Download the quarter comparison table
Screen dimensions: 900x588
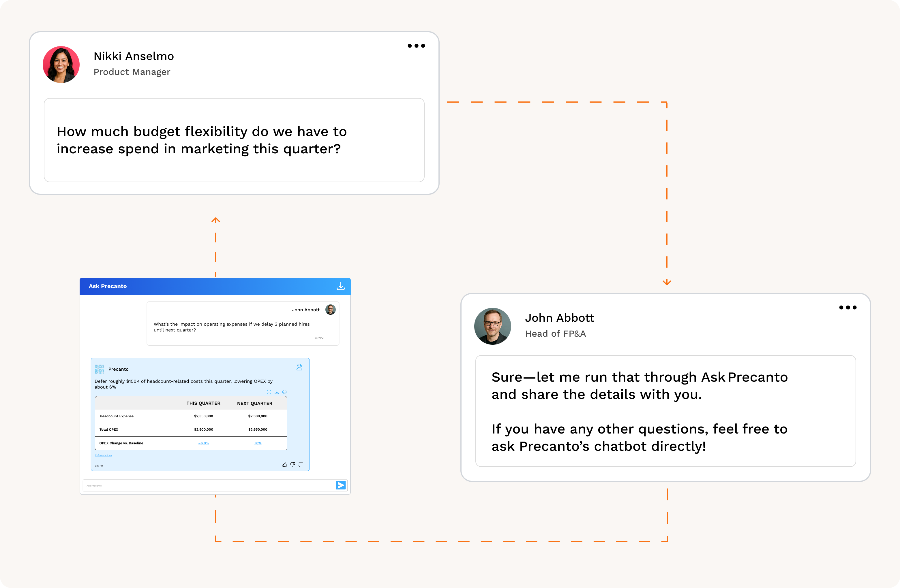pos(277,392)
